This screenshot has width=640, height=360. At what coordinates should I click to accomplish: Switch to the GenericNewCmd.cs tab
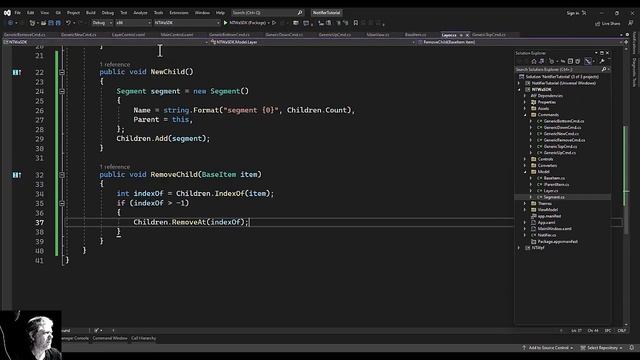(x=78, y=35)
